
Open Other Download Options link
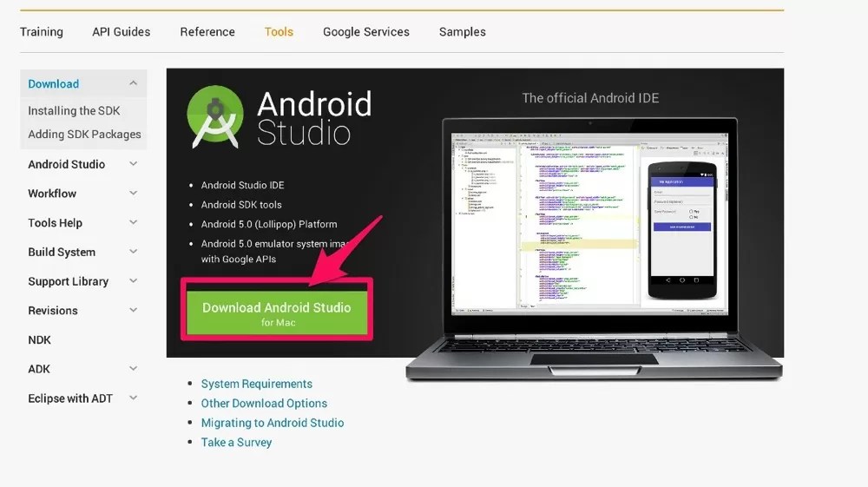pyautogui.click(x=264, y=404)
